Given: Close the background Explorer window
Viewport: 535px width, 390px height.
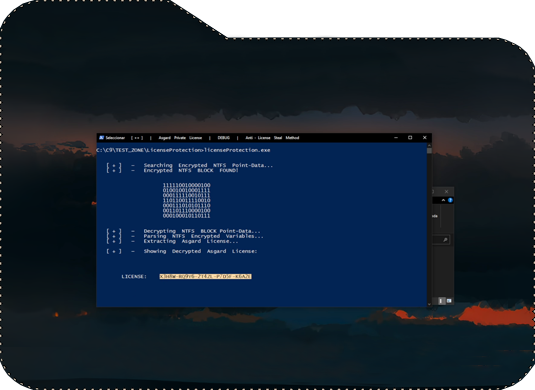Looking at the screenshot, I should click(x=446, y=191).
